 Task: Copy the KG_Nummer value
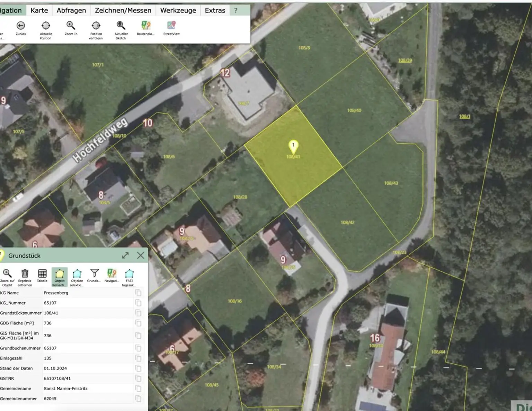coord(138,303)
